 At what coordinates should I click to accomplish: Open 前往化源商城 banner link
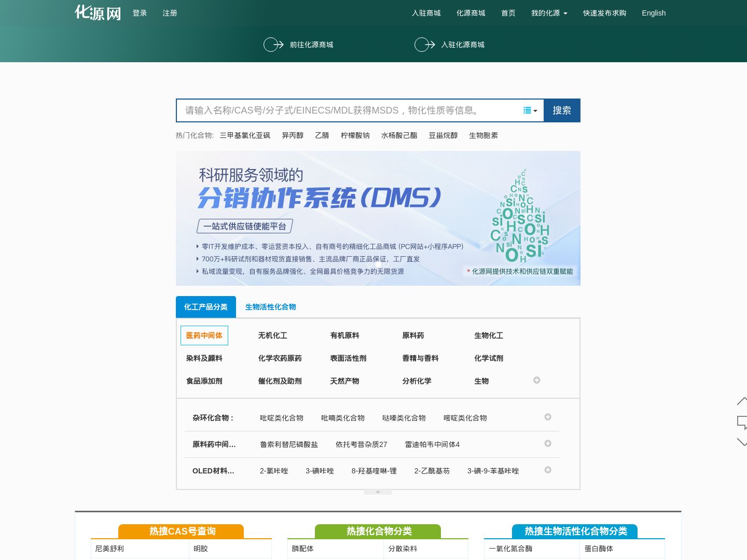[312, 45]
